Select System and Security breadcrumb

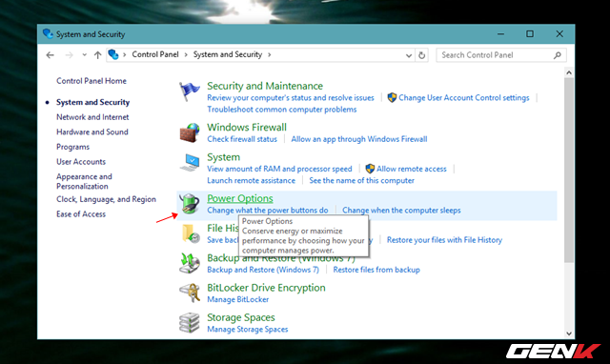coord(228,54)
